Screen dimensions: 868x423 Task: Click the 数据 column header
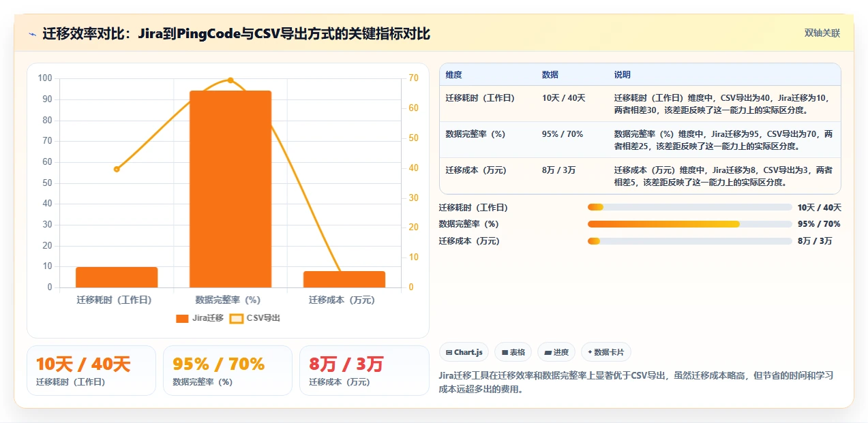[550, 74]
